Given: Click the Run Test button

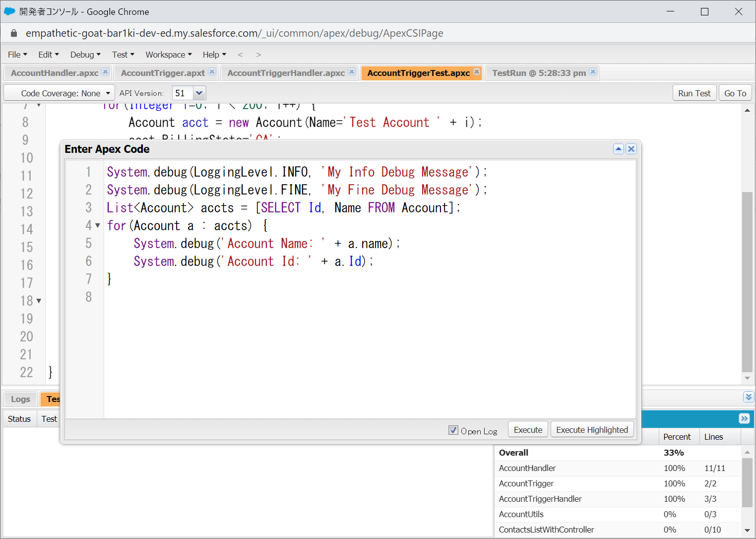Looking at the screenshot, I should pos(694,93).
